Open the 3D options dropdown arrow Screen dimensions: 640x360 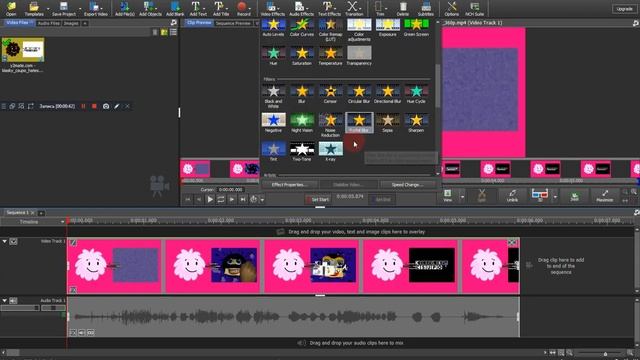555,197
